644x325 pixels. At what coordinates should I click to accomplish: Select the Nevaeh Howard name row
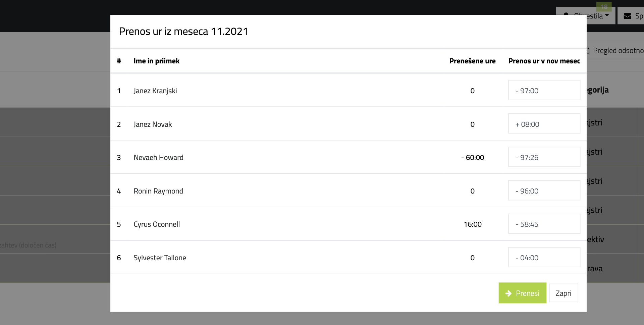pos(348,157)
